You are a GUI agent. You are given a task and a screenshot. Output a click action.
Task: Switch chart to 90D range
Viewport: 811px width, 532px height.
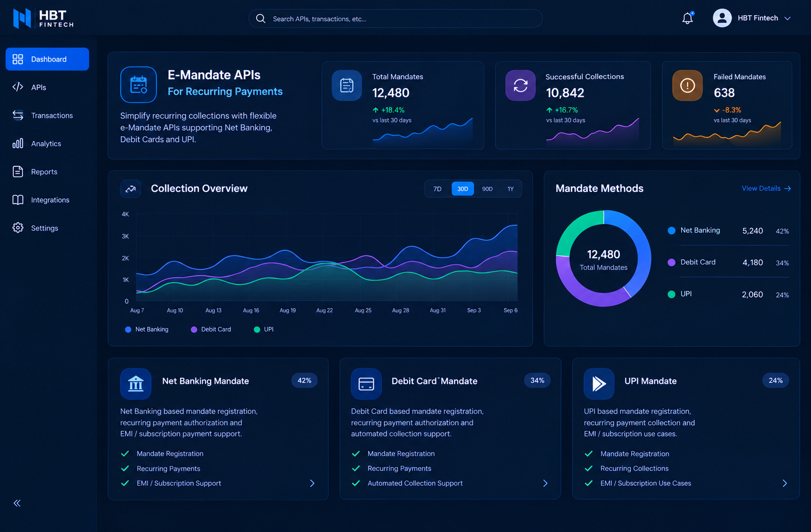(x=487, y=189)
